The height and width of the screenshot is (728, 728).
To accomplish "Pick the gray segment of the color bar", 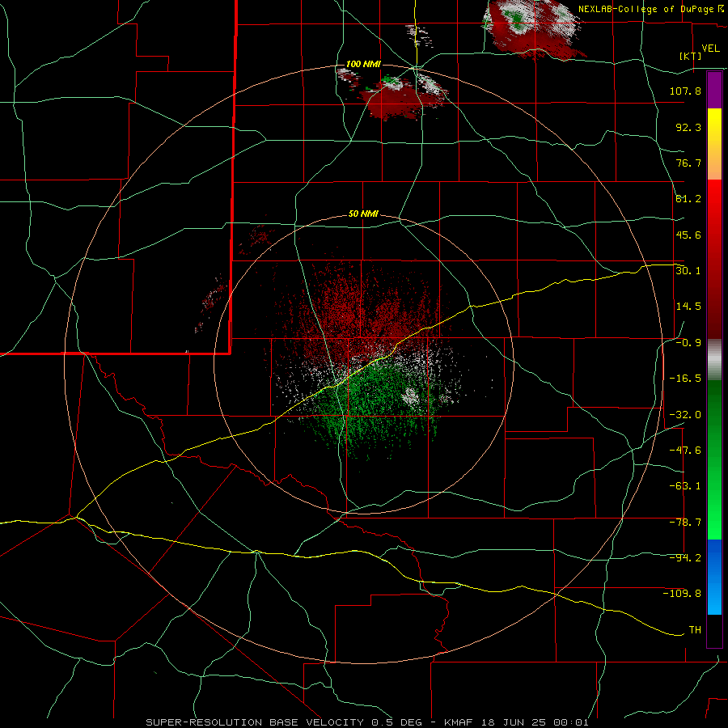I will click(x=714, y=360).
